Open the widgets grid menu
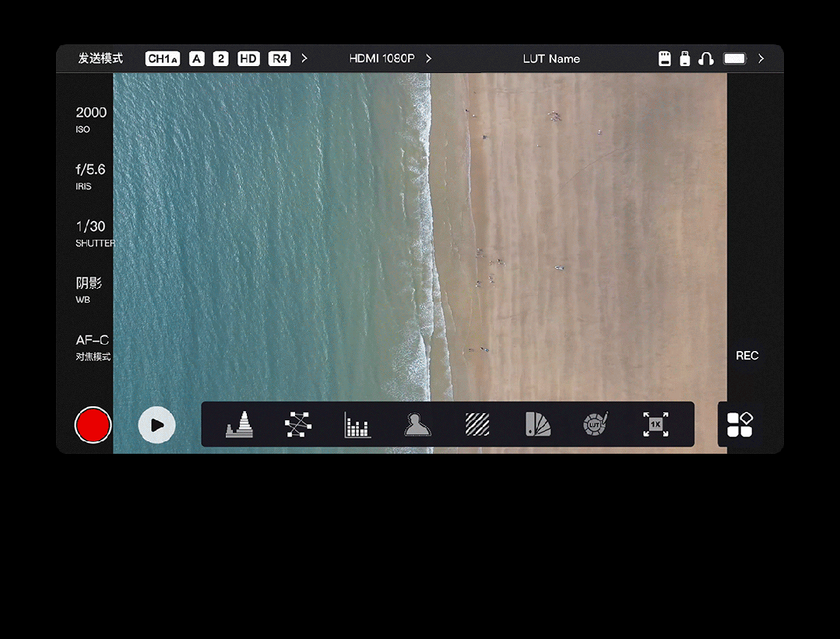This screenshot has height=639, width=840. tap(740, 424)
